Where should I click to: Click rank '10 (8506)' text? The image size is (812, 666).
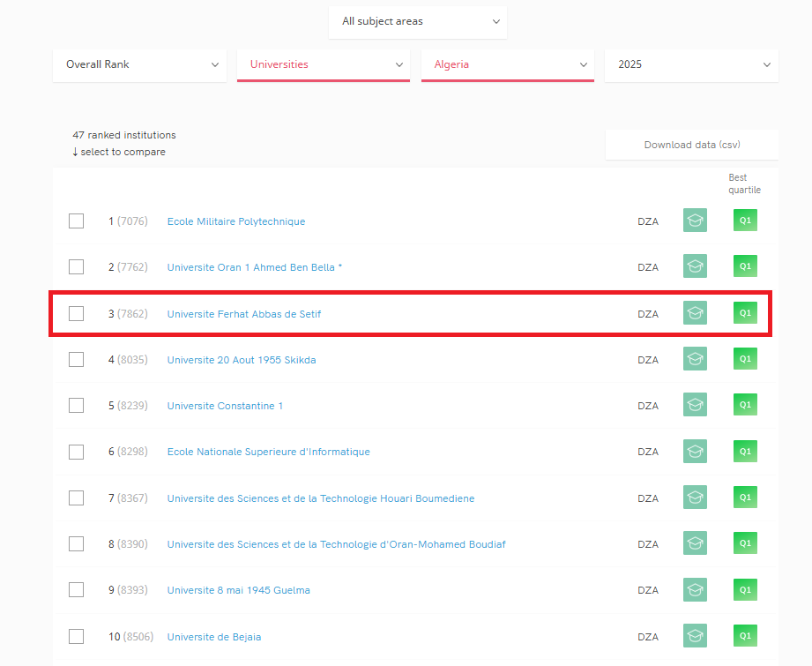131,637
